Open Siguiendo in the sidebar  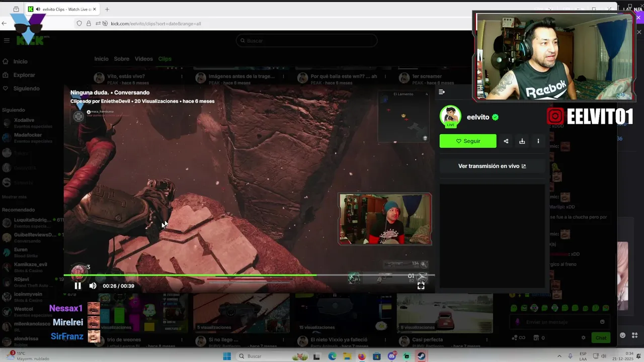[x=26, y=88]
